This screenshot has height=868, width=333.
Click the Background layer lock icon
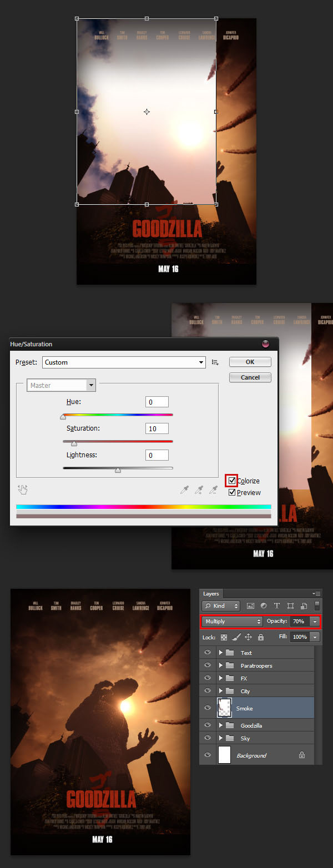click(x=302, y=755)
